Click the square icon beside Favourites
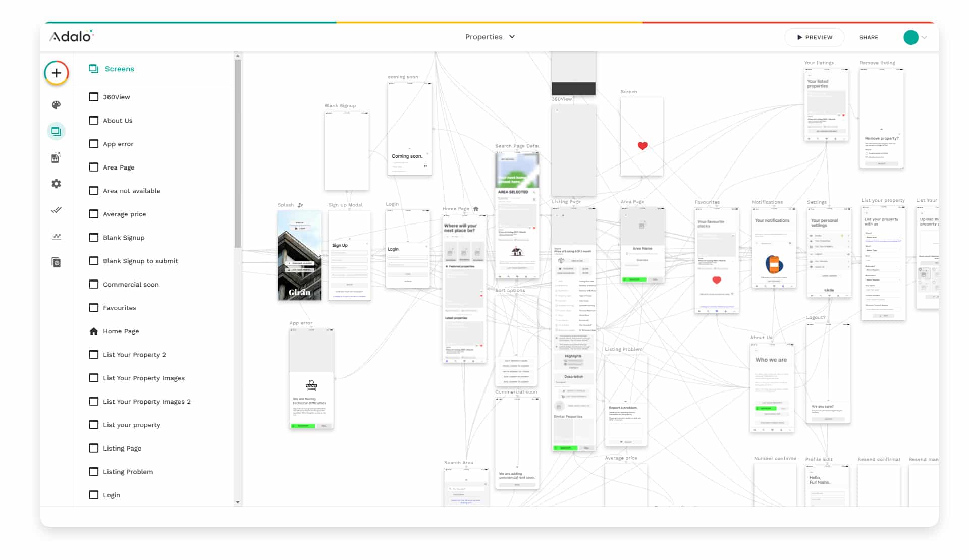The image size is (969, 560). pos(93,308)
